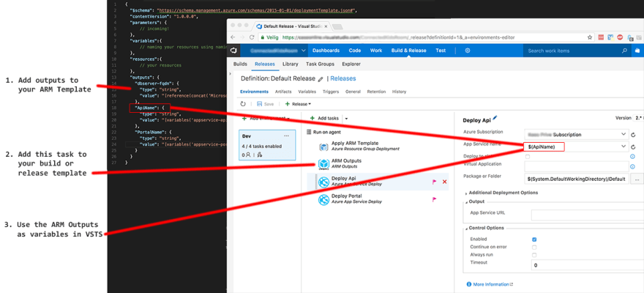Image resolution: width=644 pixels, height=293 pixels.
Task: Remove Deploy Api task with the red X
Action: pos(444,182)
